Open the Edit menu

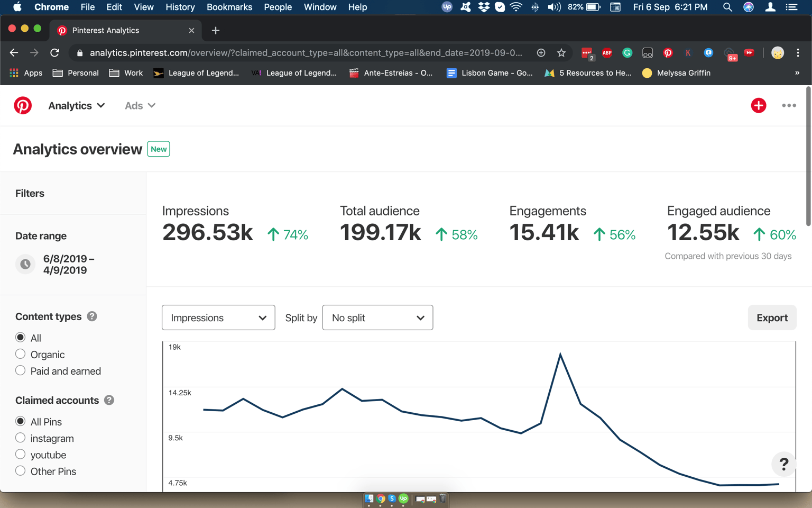pyautogui.click(x=114, y=7)
